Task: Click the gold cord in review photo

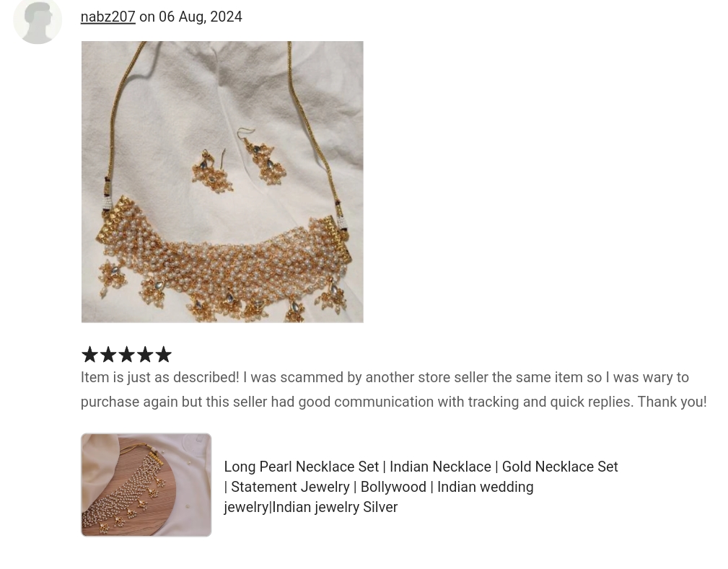Action: pos(114,116)
